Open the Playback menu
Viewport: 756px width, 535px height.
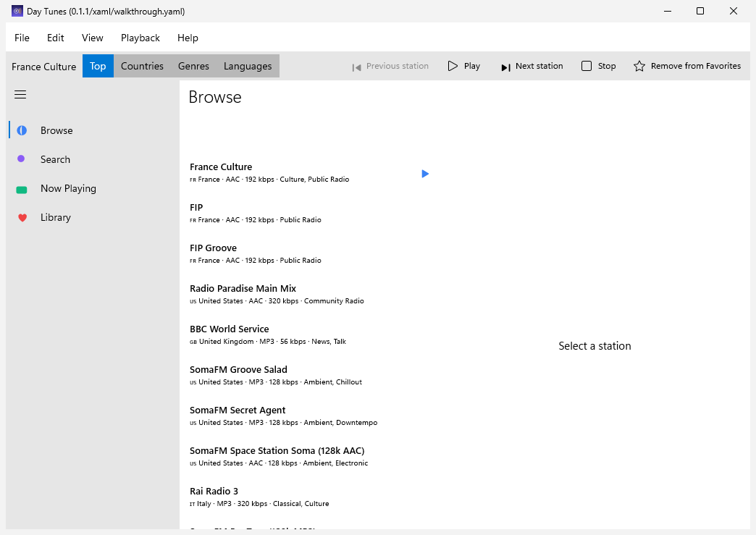pos(140,38)
